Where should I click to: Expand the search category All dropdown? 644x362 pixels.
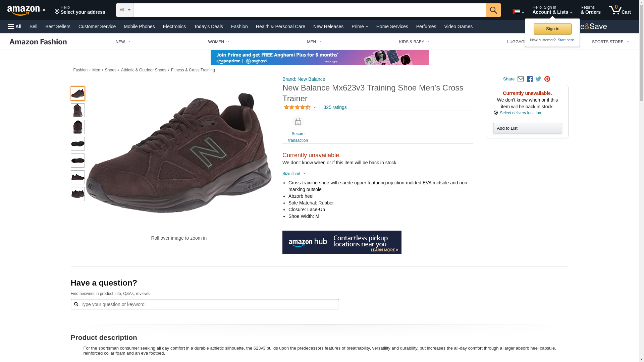125,10
